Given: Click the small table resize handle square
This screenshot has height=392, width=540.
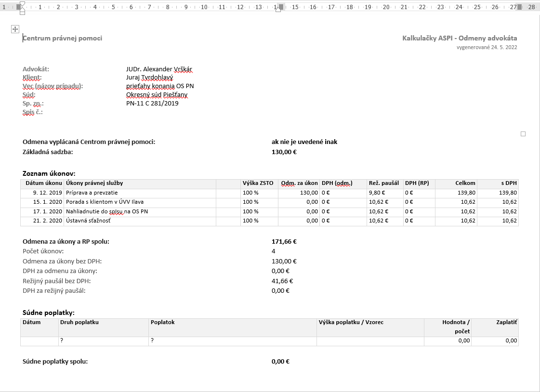Looking at the screenshot, I should (523, 134).
